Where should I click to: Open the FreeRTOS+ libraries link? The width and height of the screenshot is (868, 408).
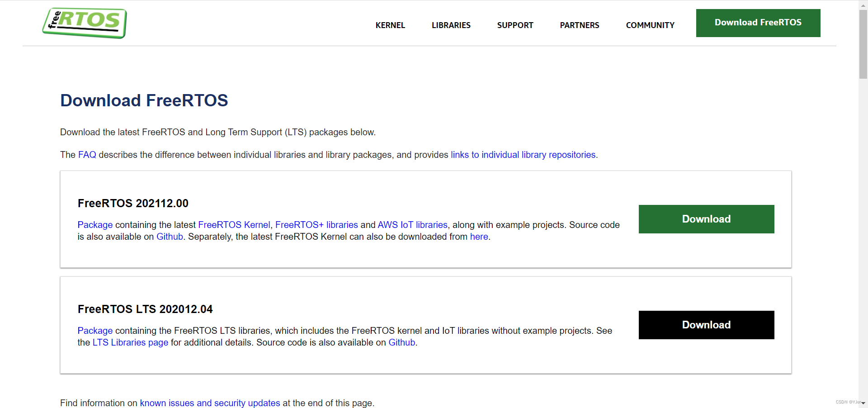tap(316, 225)
